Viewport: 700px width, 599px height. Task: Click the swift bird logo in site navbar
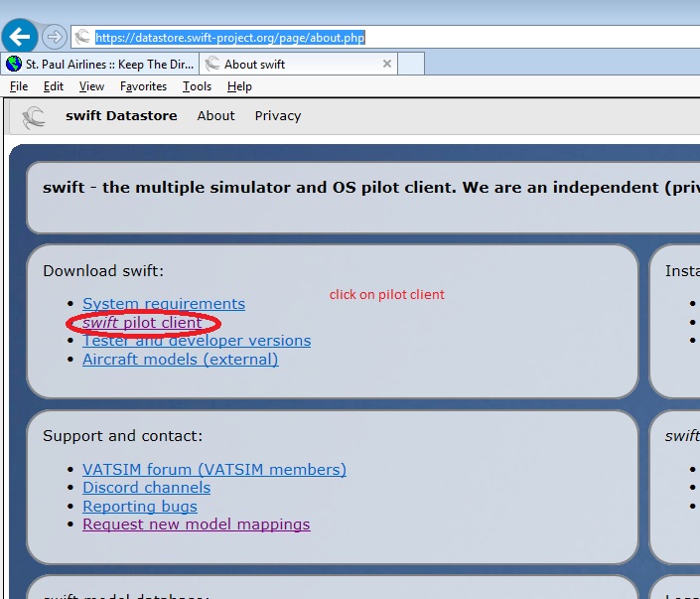pyautogui.click(x=34, y=117)
